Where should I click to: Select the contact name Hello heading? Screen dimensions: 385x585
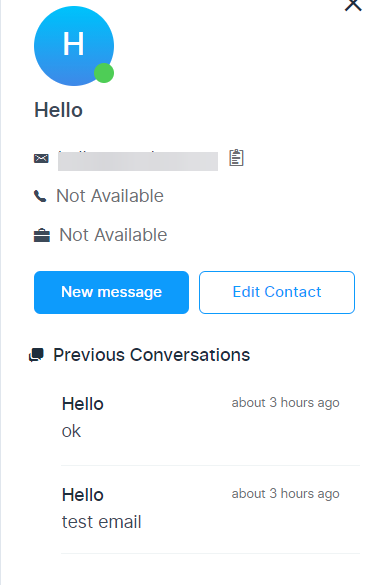point(58,110)
